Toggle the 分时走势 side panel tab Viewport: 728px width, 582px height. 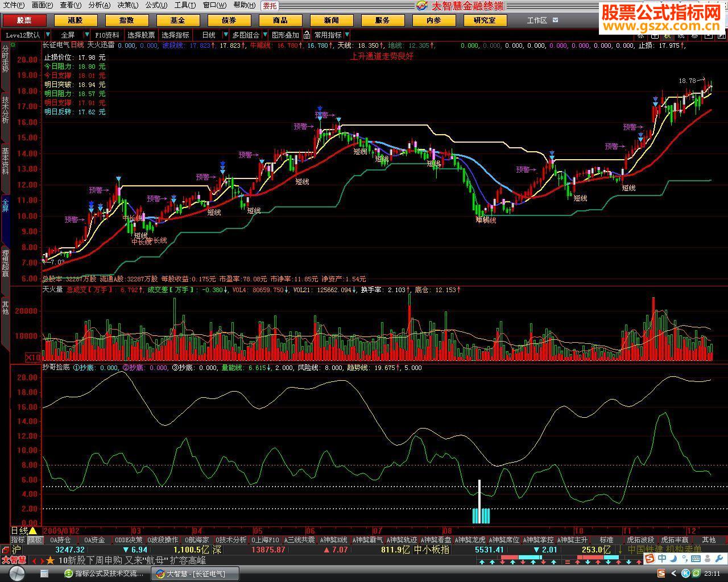point(5,59)
